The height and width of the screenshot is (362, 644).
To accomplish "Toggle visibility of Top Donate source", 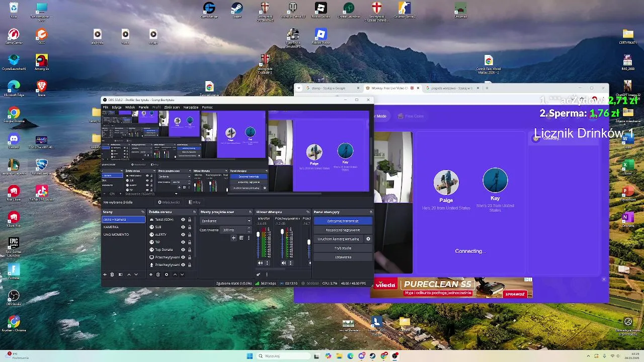I will tap(183, 250).
